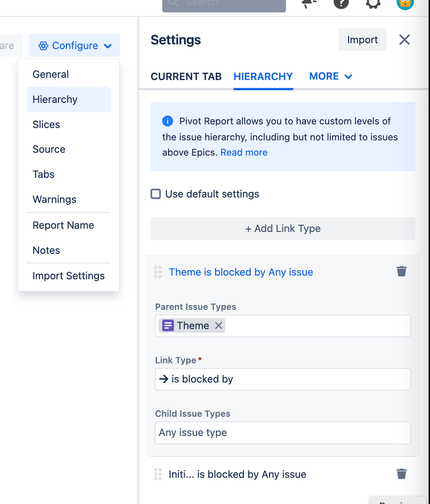Click the blue info icon
Viewport: 430px width, 504px height.
(x=168, y=121)
